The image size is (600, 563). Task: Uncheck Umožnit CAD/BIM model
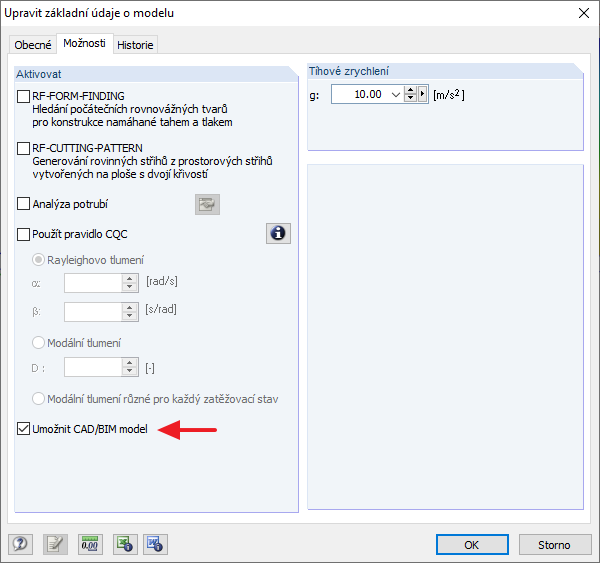23,429
